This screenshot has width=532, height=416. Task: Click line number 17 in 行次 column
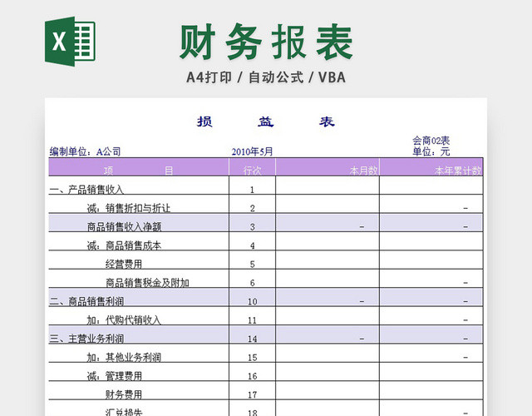click(252, 395)
